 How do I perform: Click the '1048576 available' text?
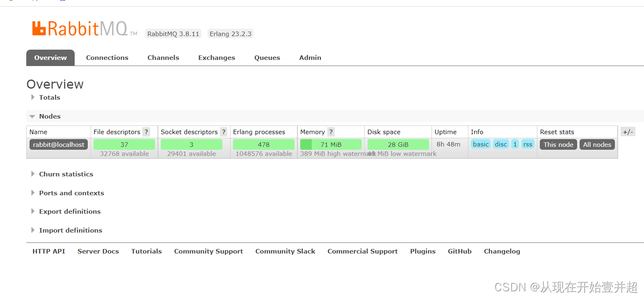[x=264, y=153]
